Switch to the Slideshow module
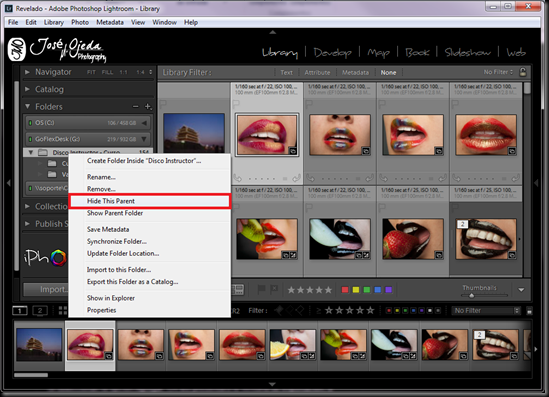Viewport: 549px width, 397px height. click(x=468, y=53)
